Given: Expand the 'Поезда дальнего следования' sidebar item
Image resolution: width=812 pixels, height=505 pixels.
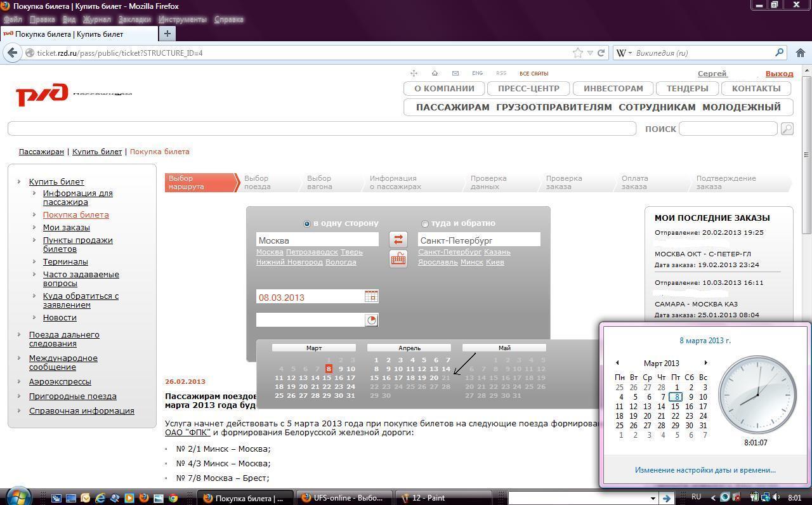Looking at the screenshot, I should 64,339.
